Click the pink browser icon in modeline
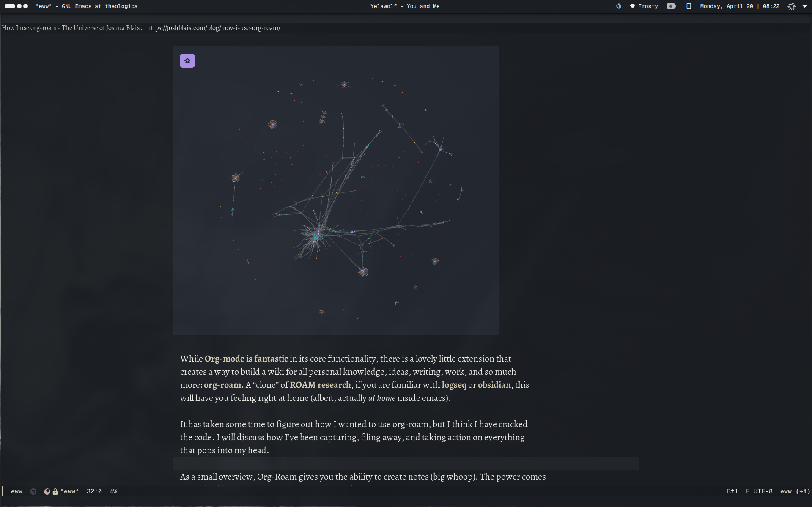Viewport: 812px width, 507px height. pos(47,492)
